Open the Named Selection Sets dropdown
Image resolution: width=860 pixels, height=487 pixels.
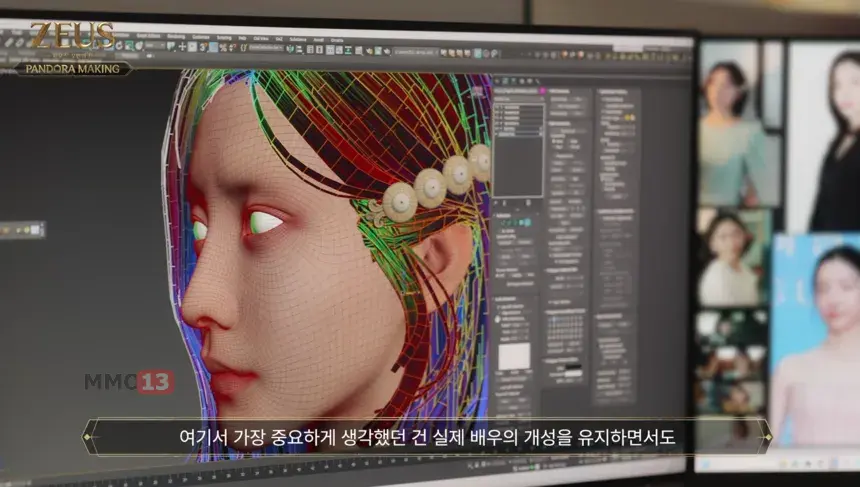[266, 48]
